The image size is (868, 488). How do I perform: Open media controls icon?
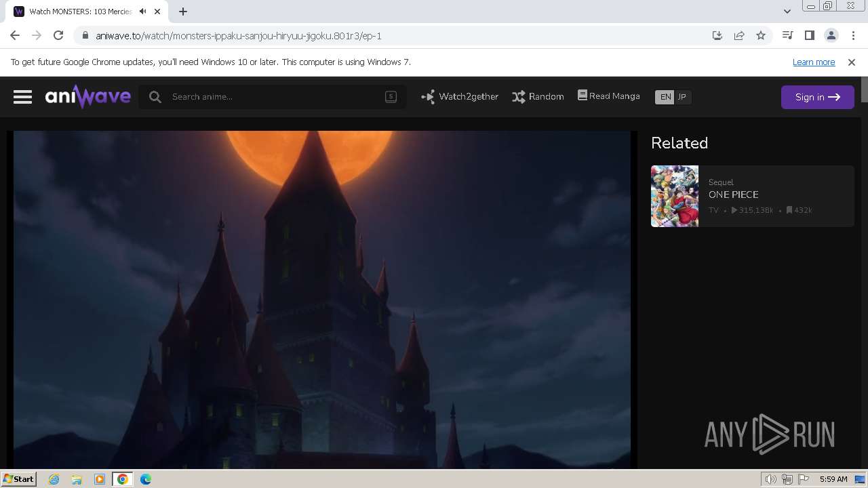[787, 35]
